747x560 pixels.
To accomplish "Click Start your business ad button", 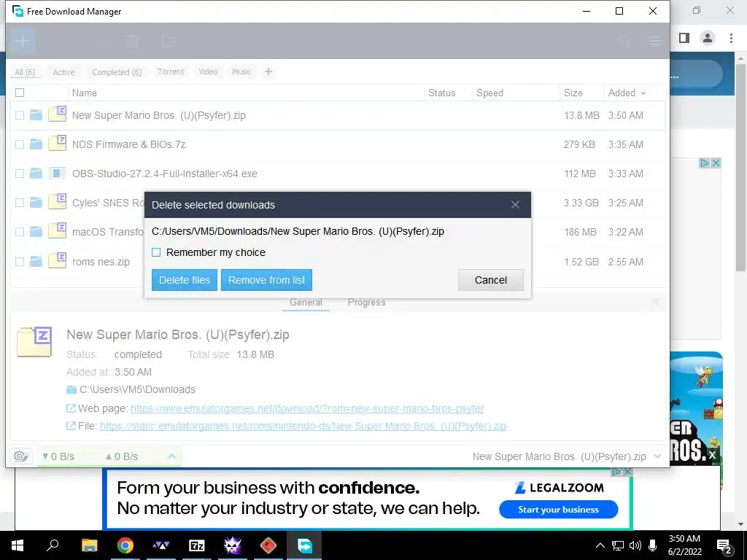I will point(558,510).
